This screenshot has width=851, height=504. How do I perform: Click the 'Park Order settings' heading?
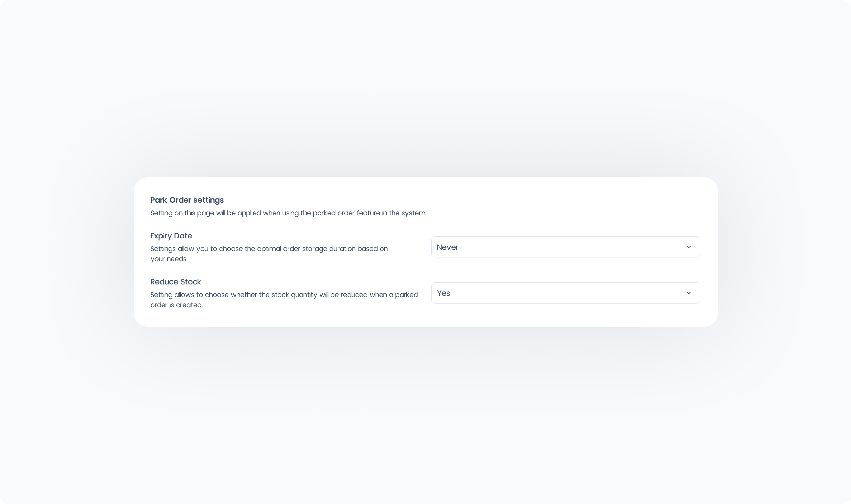[187, 200]
